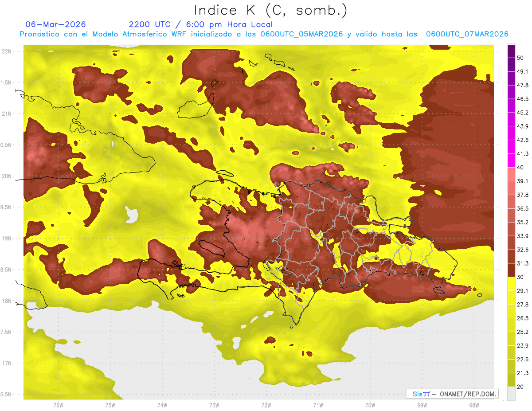Click the colorbar value '30'
This screenshot has width=532, height=411.
coord(520,277)
